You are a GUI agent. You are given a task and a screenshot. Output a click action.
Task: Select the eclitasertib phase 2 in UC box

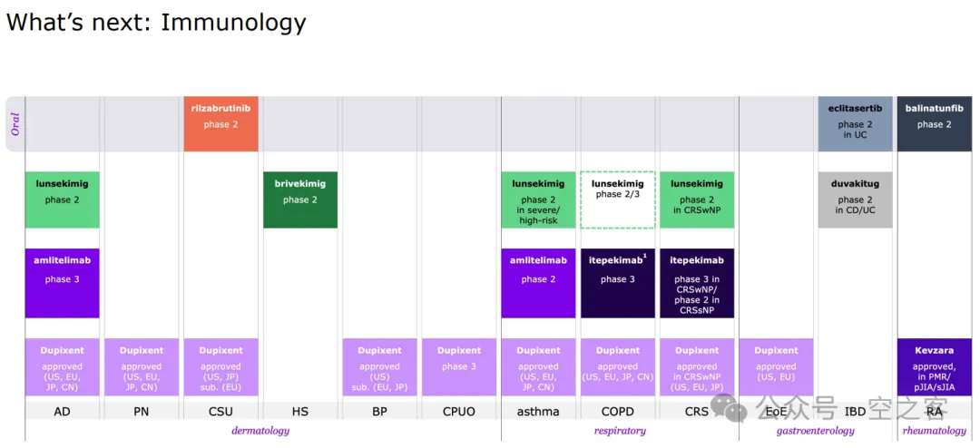click(x=855, y=123)
